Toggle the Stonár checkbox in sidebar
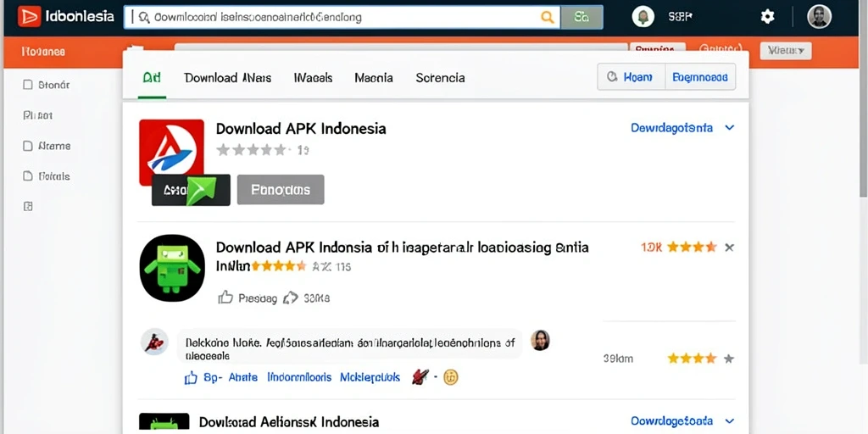Viewport: 868px width, 434px height. [28, 86]
